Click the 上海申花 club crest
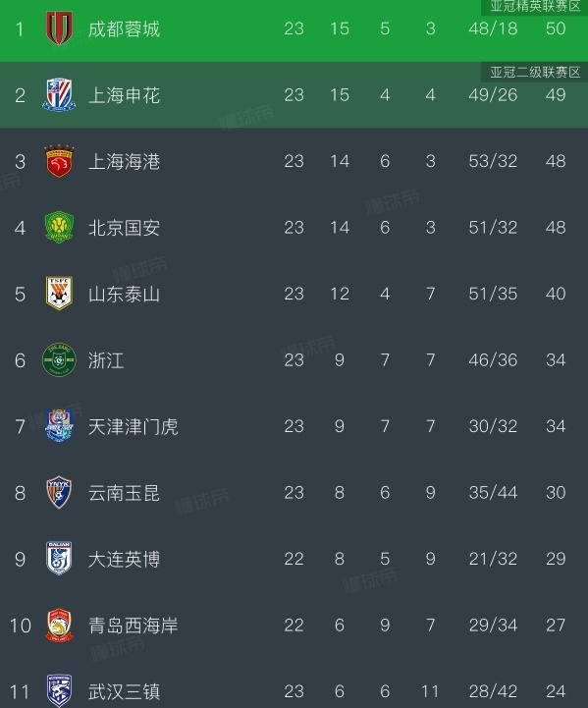 59,95
